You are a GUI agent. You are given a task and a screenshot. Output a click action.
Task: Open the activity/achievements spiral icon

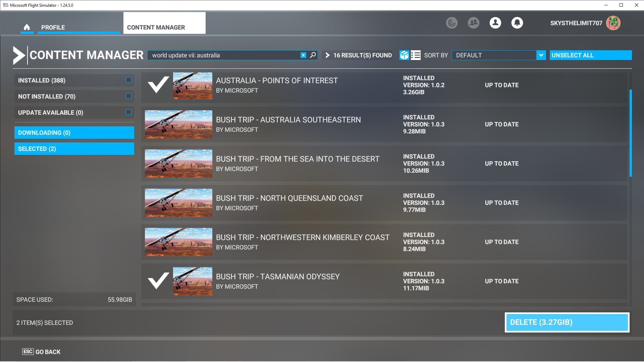pos(451,23)
